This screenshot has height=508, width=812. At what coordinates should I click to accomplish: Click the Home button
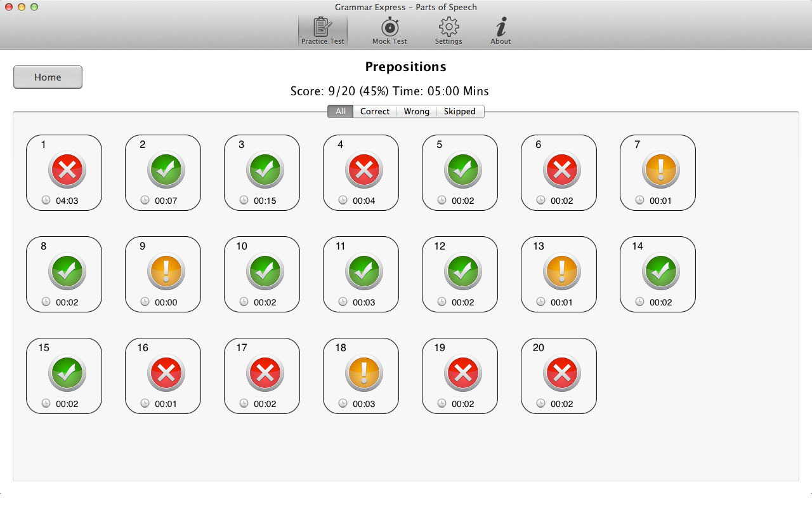click(x=48, y=77)
